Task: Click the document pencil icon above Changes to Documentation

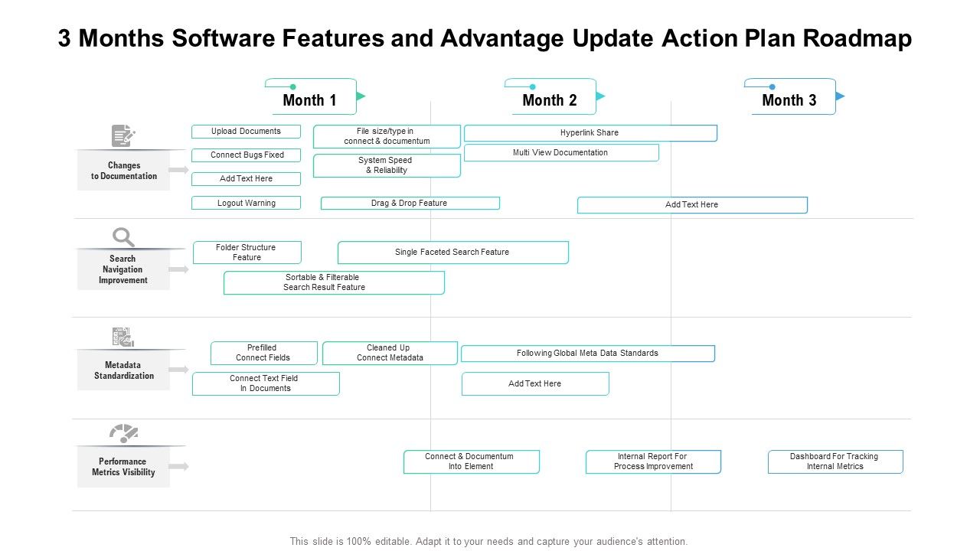Action: [123, 136]
